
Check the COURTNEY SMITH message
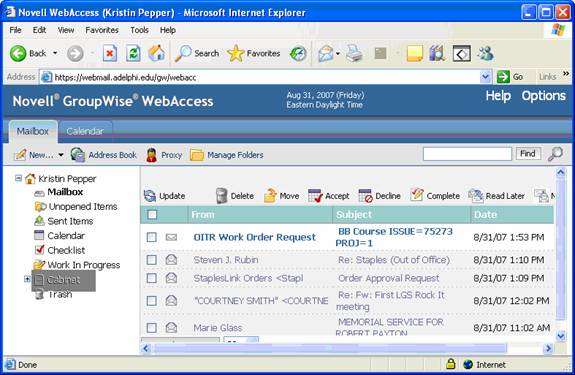coord(151,301)
